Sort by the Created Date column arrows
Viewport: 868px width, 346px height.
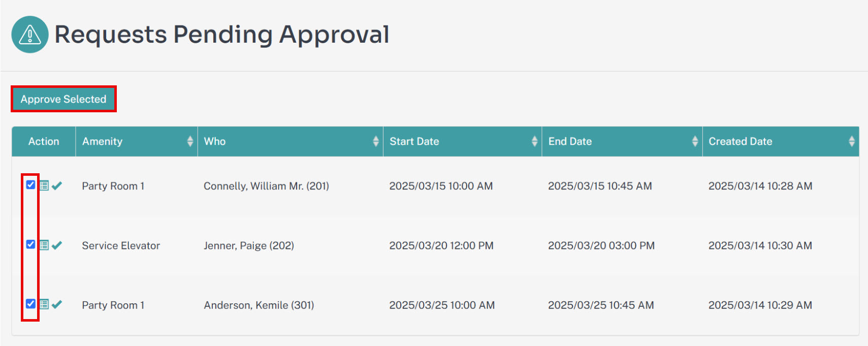[852, 141]
